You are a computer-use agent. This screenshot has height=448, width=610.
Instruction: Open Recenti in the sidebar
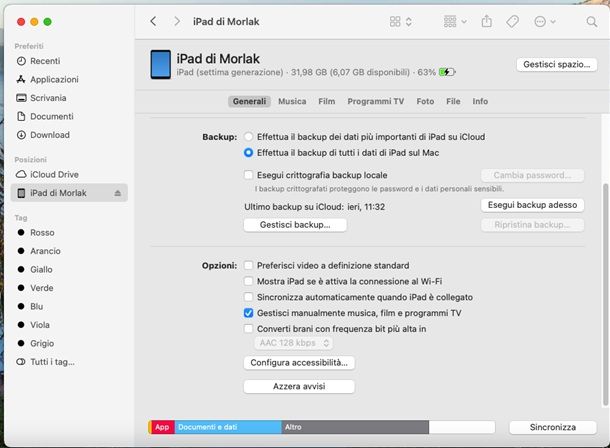tap(69, 61)
